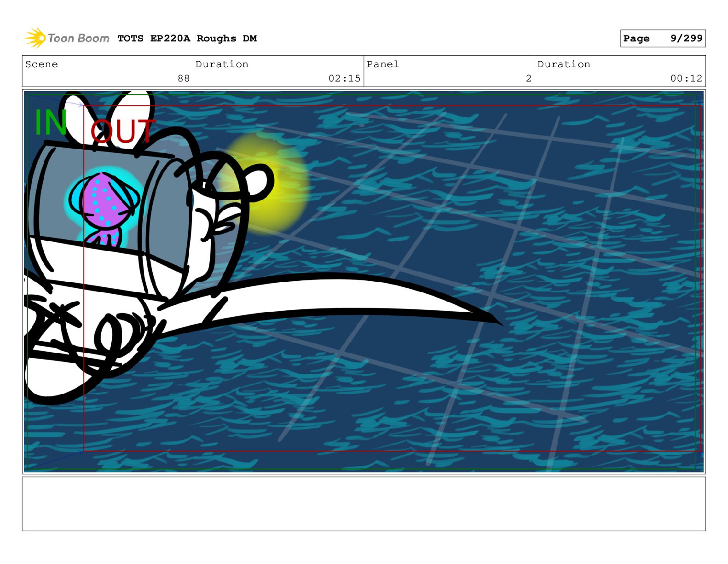Click the green 'IN' camera label
Image resolution: width=728 pixels, height=564 pixels.
(x=51, y=122)
